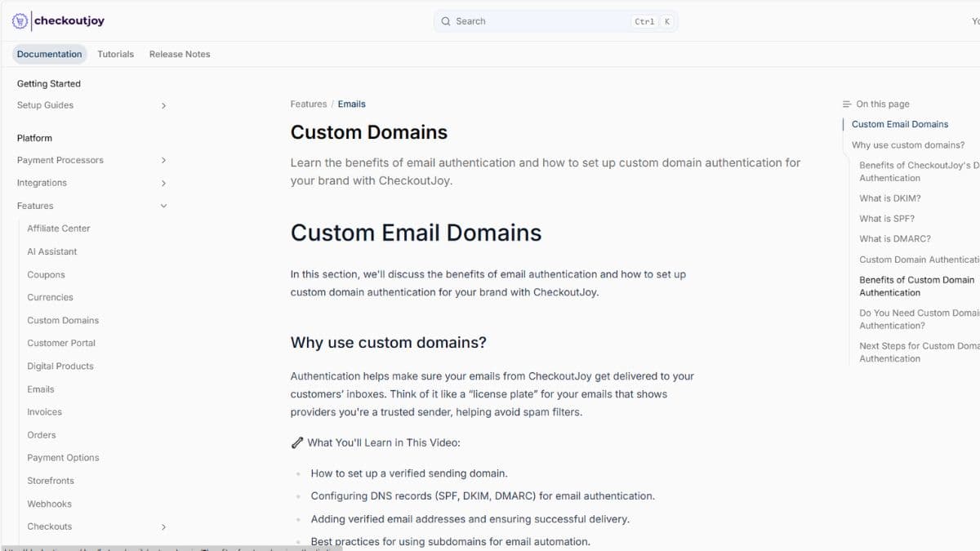Open Payment Processors in sidebar
Viewport: 980px width, 551px height.
(x=60, y=161)
